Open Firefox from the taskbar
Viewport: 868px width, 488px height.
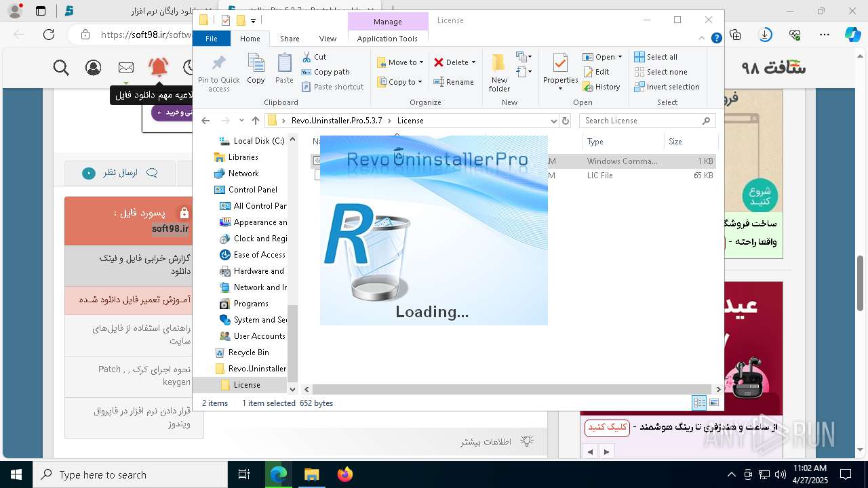click(x=344, y=474)
